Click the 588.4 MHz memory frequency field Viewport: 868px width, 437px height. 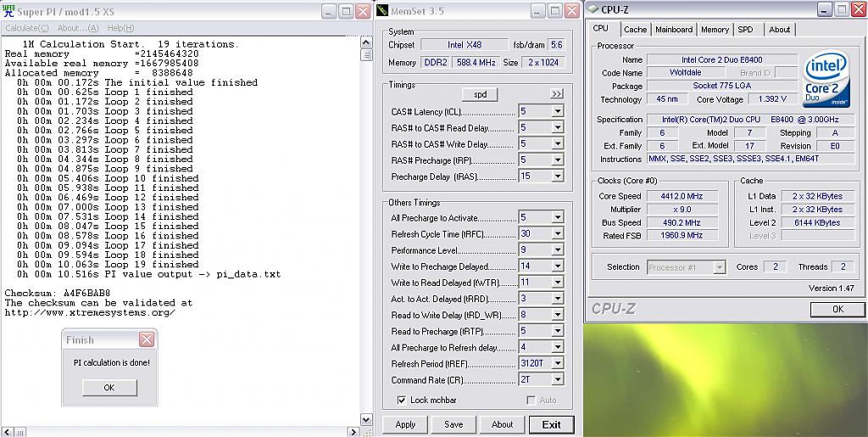[476, 63]
